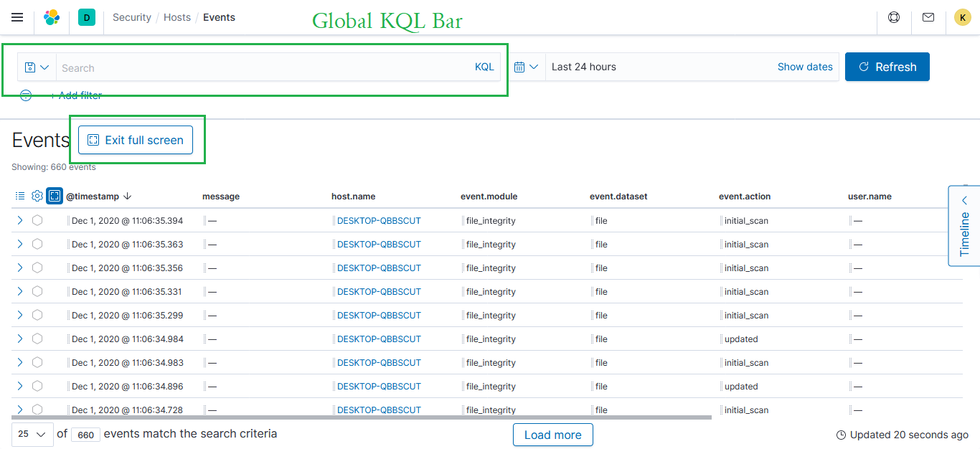Open the main navigation hamburger menu
This screenshot has height=449, width=980.
tap(17, 17)
